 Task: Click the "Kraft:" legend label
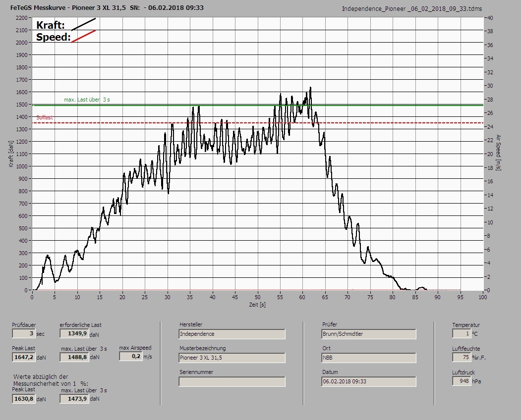click(x=50, y=25)
